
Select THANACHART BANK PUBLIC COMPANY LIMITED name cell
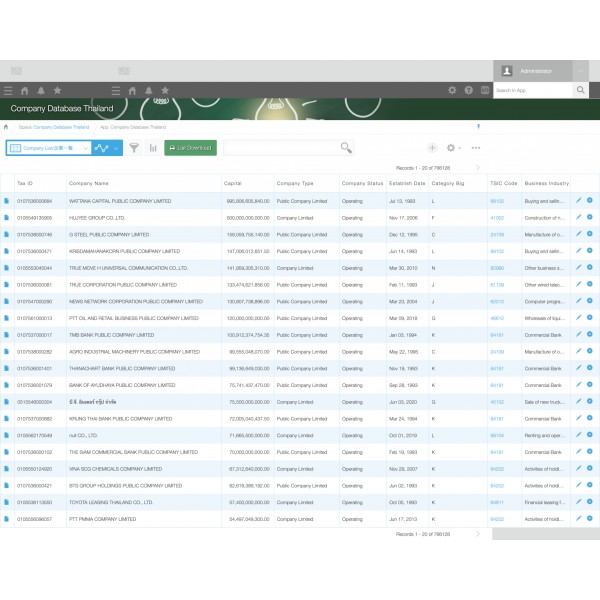coord(122,368)
